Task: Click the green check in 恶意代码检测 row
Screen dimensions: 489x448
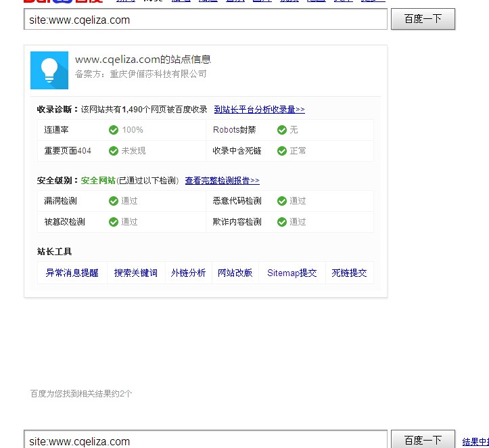Action: click(x=282, y=201)
